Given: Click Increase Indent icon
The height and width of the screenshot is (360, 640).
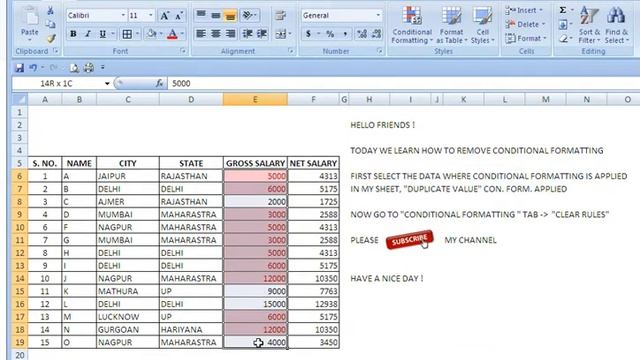Looking at the screenshot, I should click(262, 34).
